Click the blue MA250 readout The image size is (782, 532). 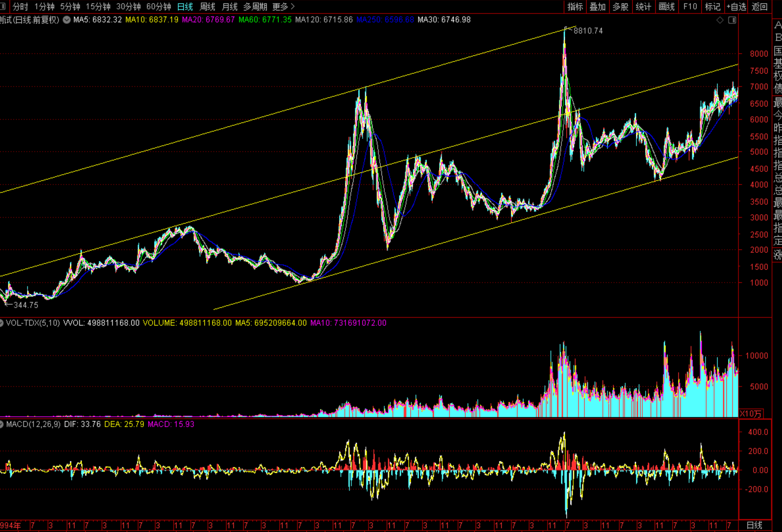(385, 20)
